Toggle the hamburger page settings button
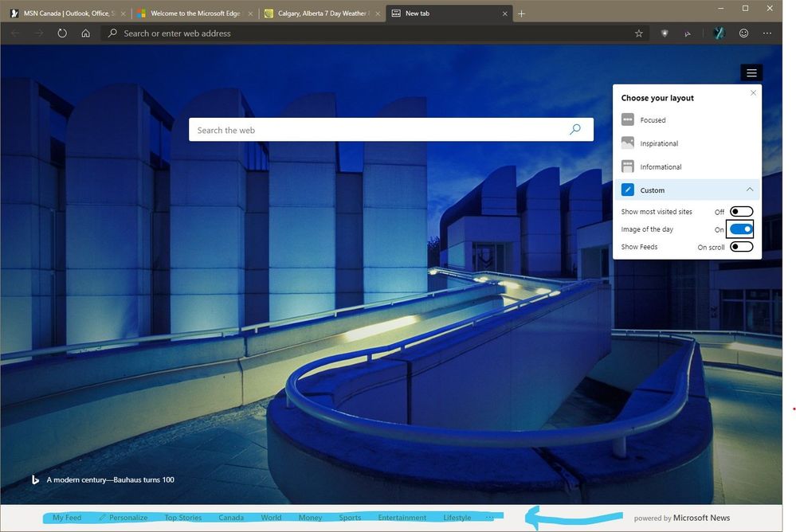Image resolution: width=796 pixels, height=532 pixels. pyautogui.click(x=752, y=73)
